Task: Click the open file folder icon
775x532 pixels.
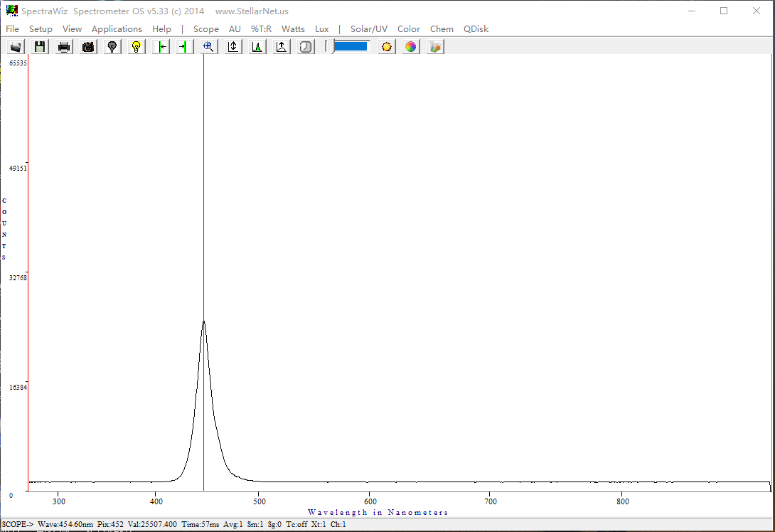Action: 16,47
